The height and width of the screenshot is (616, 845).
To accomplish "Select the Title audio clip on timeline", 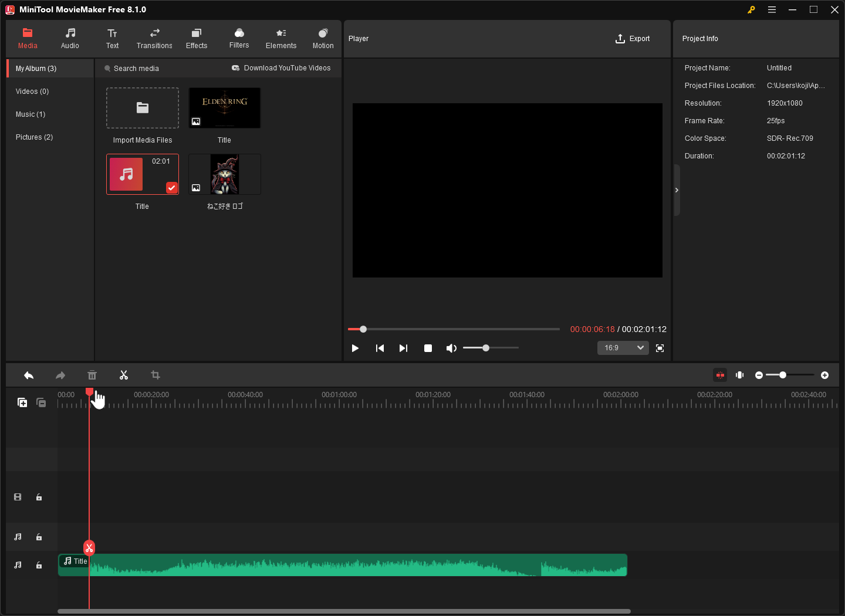I will click(343, 565).
